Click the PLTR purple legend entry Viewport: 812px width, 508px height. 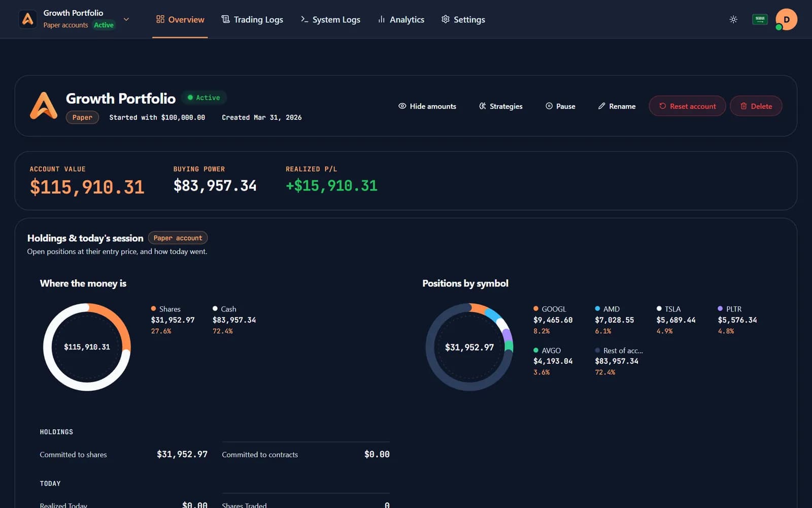pyautogui.click(x=737, y=320)
